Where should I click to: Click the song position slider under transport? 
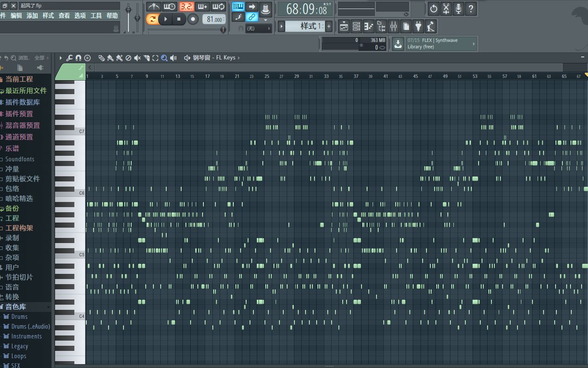pyautogui.click(x=186, y=30)
